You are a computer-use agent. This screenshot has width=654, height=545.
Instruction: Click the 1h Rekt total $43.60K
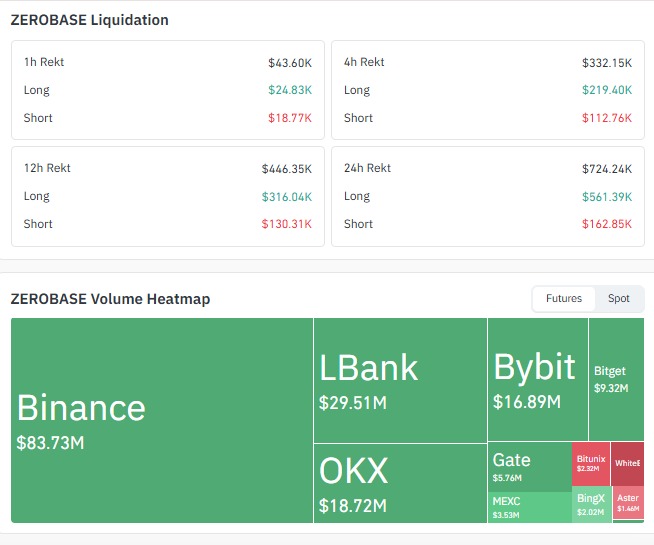(x=290, y=63)
